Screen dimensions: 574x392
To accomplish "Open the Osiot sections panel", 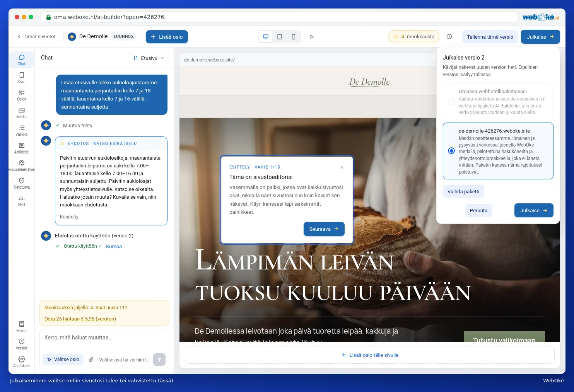I will click(x=21, y=95).
